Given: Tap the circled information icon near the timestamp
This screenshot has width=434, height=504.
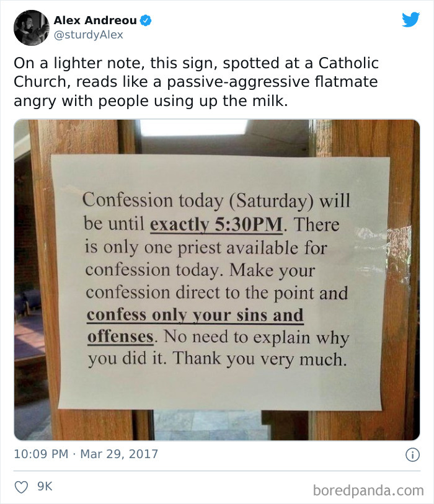Looking at the screenshot, I should pos(414,454).
